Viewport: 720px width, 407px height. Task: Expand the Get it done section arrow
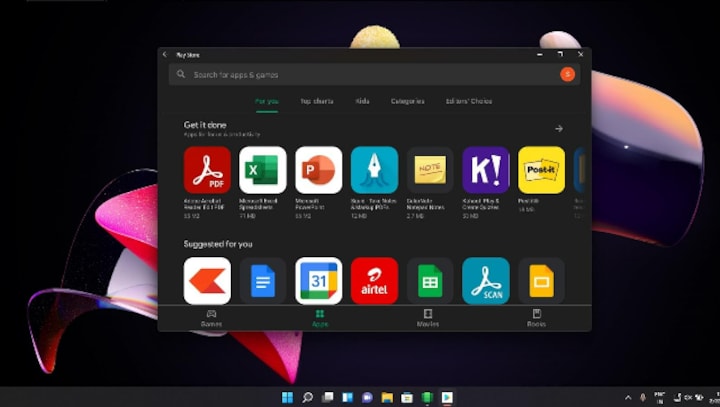pos(559,129)
